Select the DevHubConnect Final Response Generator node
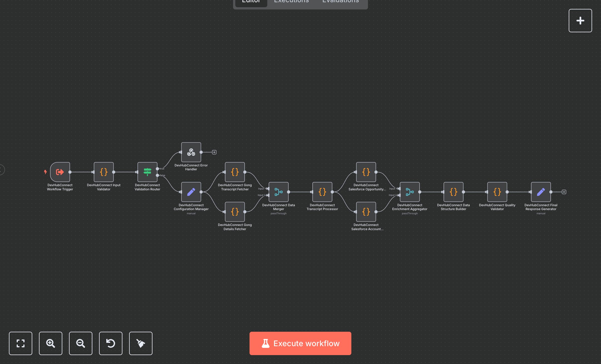 click(541, 192)
